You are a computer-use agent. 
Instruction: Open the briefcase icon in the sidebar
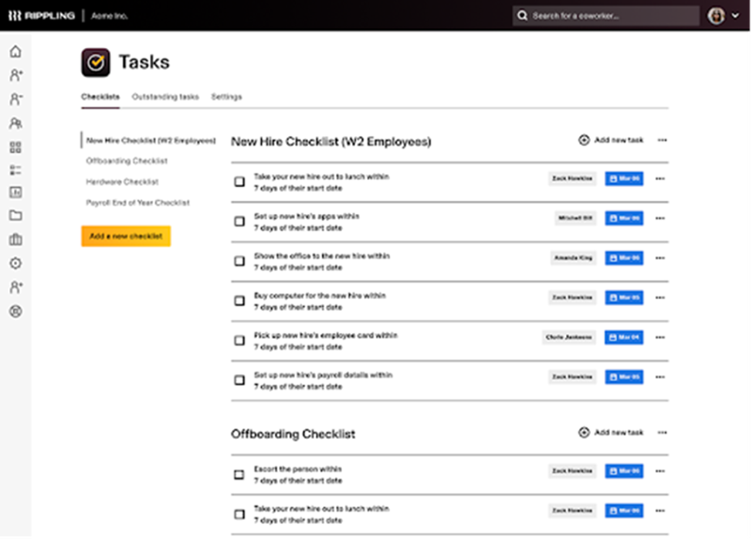pyautogui.click(x=15, y=240)
